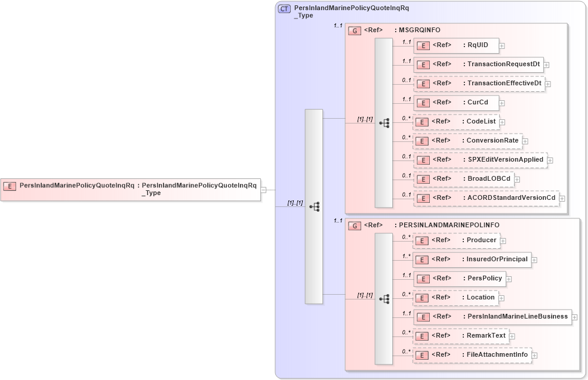The image size is (588, 380).
Task: Select the G icon of the MSGRQINFO group
Action: coord(353,30)
